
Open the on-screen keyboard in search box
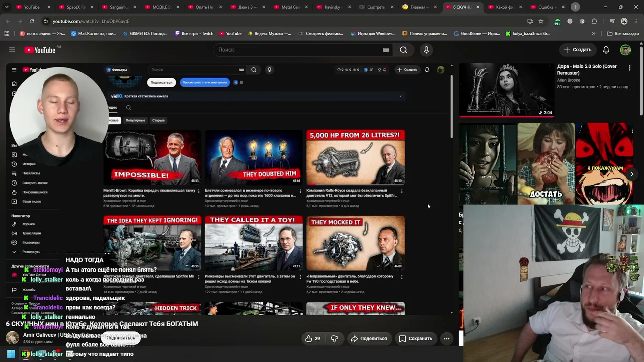pos(386,50)
